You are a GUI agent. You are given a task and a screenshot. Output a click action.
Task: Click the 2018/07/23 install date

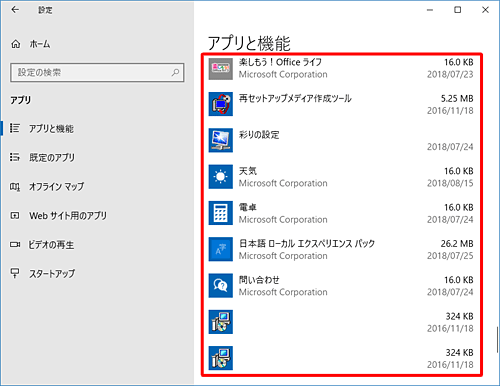click(x=450, y=74)
